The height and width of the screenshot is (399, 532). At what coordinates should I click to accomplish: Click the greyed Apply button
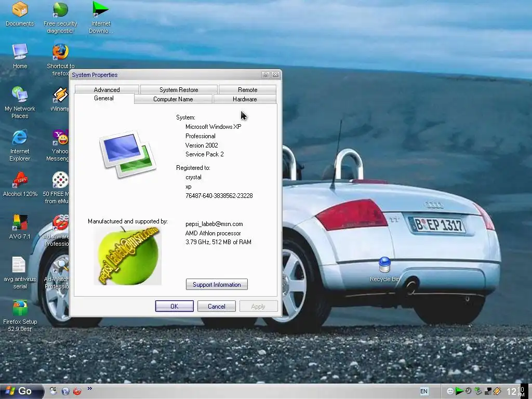pyautogui.click(x=258, y=306)
